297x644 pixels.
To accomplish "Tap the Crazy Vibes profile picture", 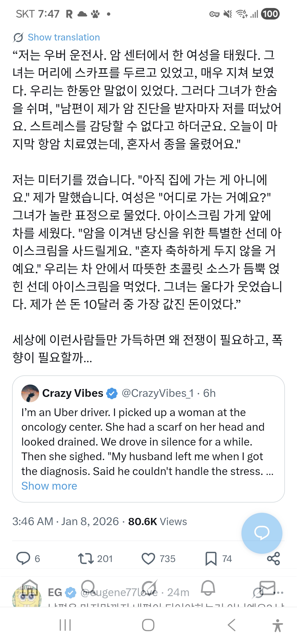I will pos(30,393).
